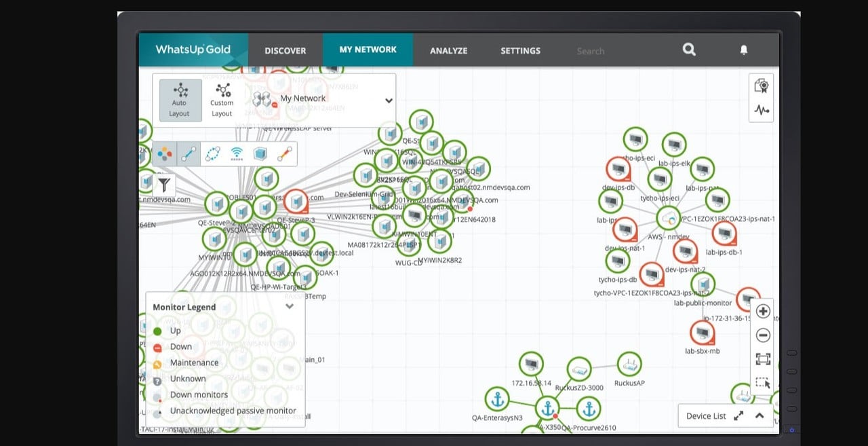868x446 pixels.
Task: Select the AWS - nmdev cloud node
Action: (669, 219)
